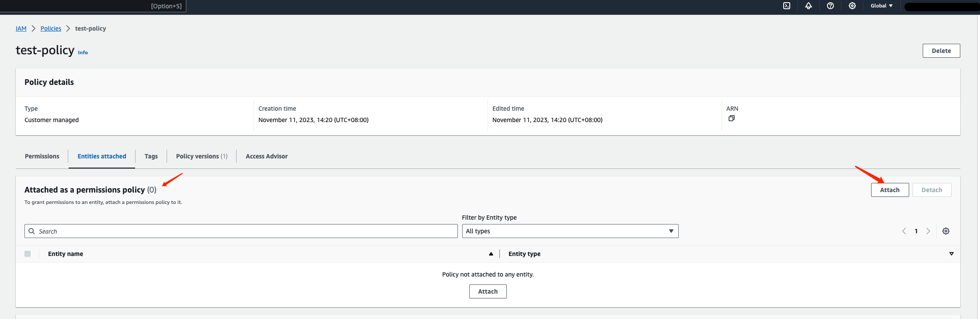The width and height of the screenshot is (980, 319).
Task: Open the CloudShell terminal icon
Action: (x=787, y=6)
